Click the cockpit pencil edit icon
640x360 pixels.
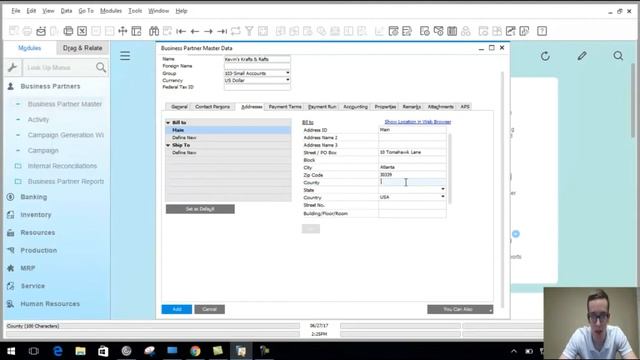tap(582, 56)
